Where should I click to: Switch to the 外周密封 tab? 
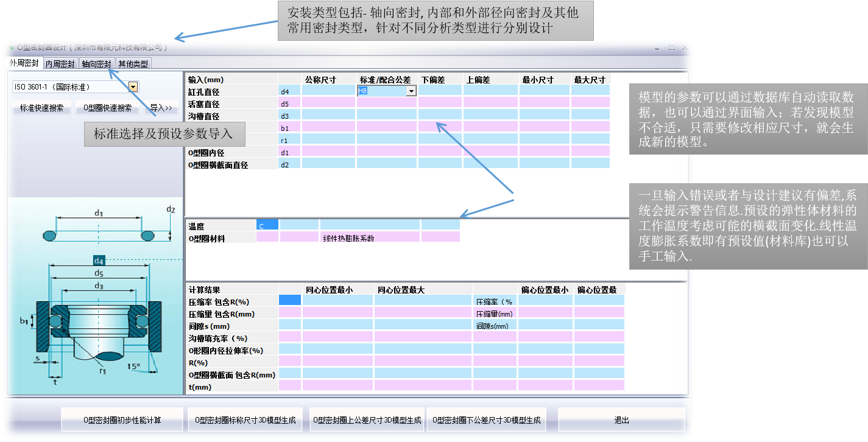[24, 63]
